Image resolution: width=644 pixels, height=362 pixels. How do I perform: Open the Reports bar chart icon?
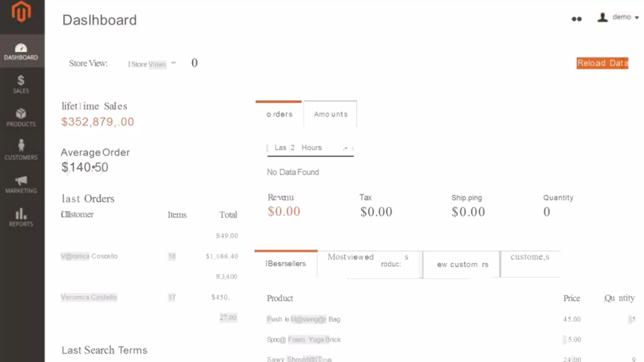(21, 217)
